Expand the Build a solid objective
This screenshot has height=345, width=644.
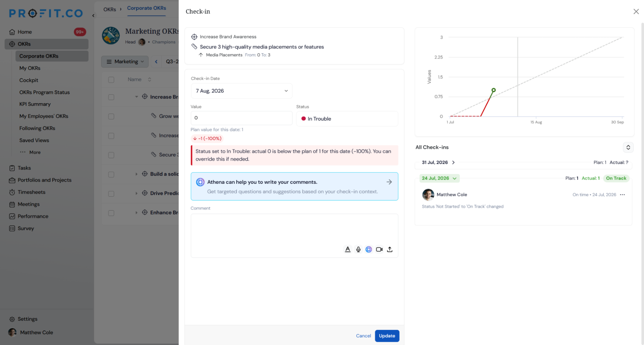coord(136,174)
